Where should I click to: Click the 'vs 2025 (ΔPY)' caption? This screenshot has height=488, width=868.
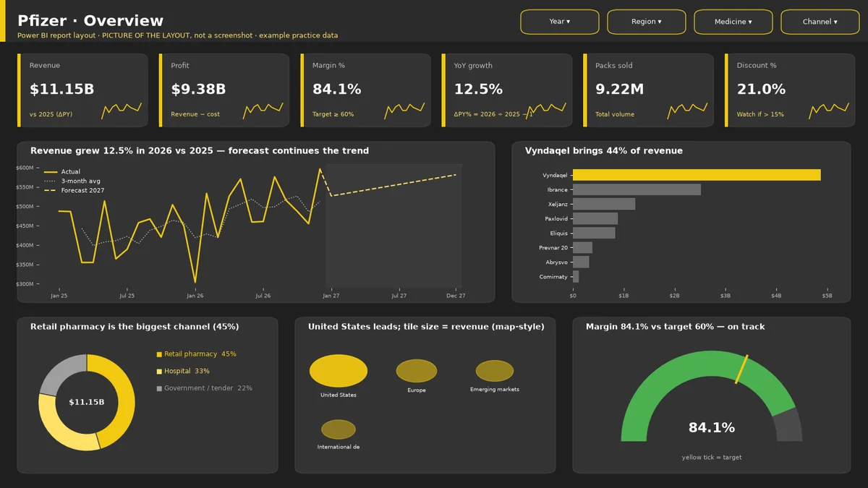point(51,114)
